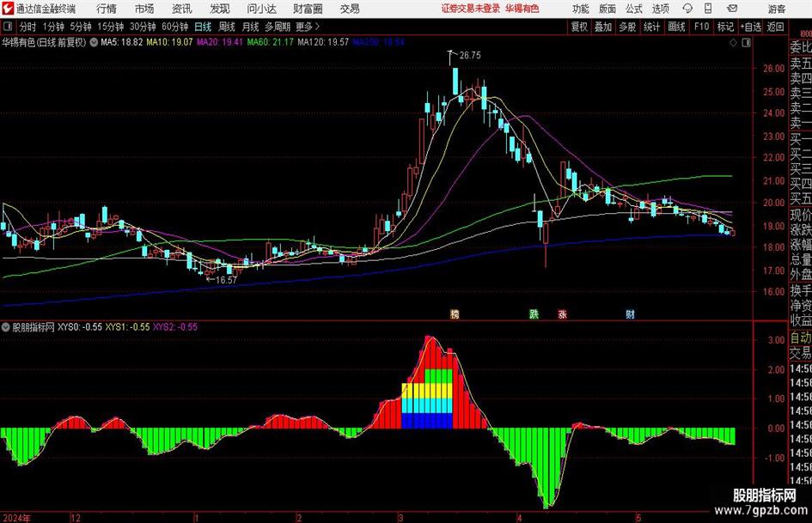Click the XYS0: -0.55 indicator value
The width and height of the screenshot is (812, 523).
point(80,327)
